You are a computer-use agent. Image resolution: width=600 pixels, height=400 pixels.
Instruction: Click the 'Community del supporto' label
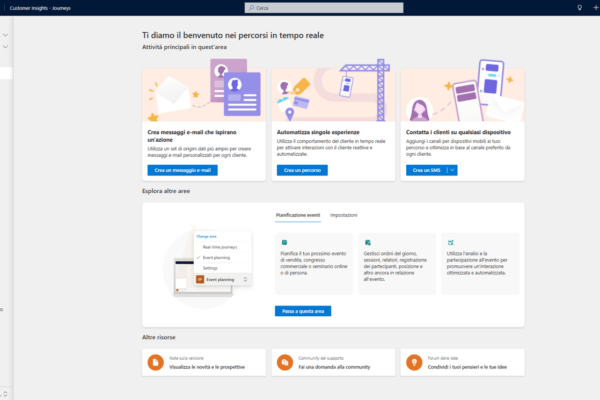[x=321, y=358]
